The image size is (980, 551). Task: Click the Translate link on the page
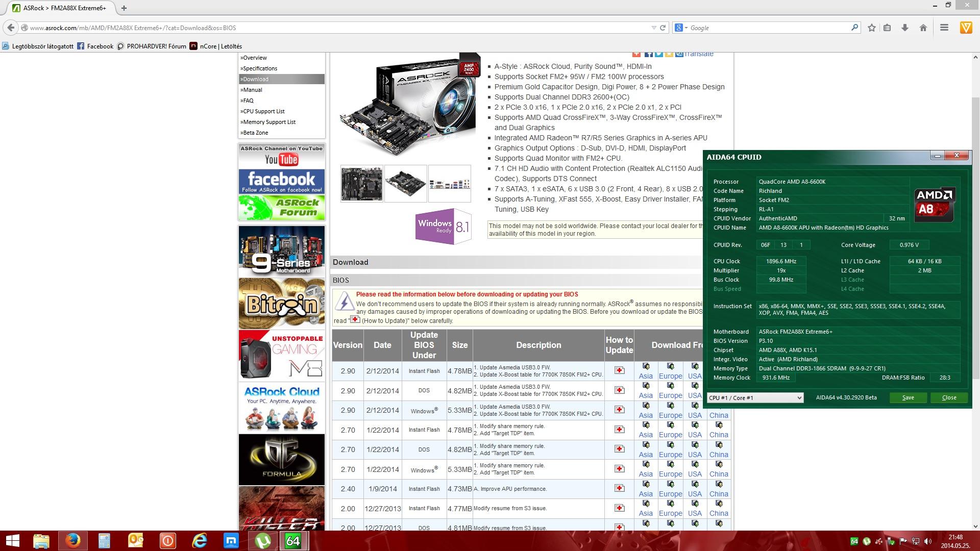click(699, 54)
